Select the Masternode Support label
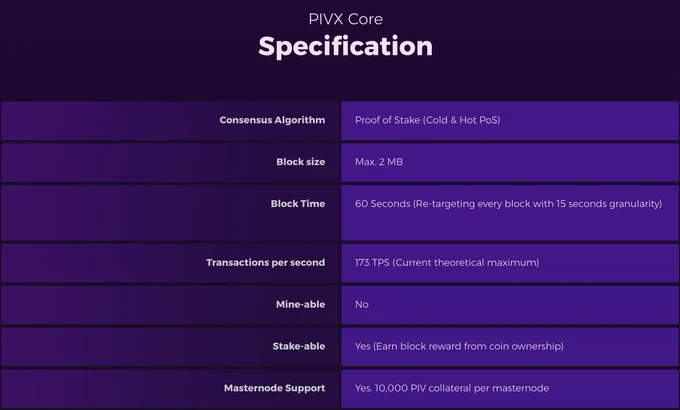This screenshot has width=680, height=410. click(275, 388)
